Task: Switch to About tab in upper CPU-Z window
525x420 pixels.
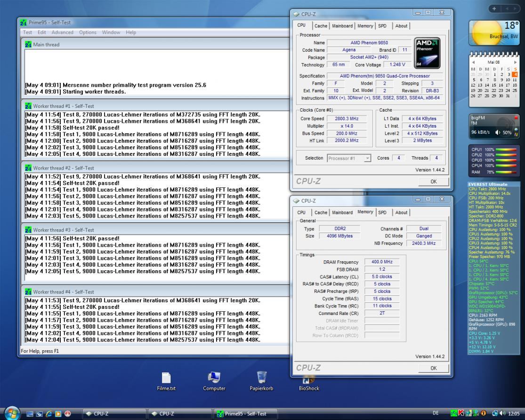Action: click(401, 26)
